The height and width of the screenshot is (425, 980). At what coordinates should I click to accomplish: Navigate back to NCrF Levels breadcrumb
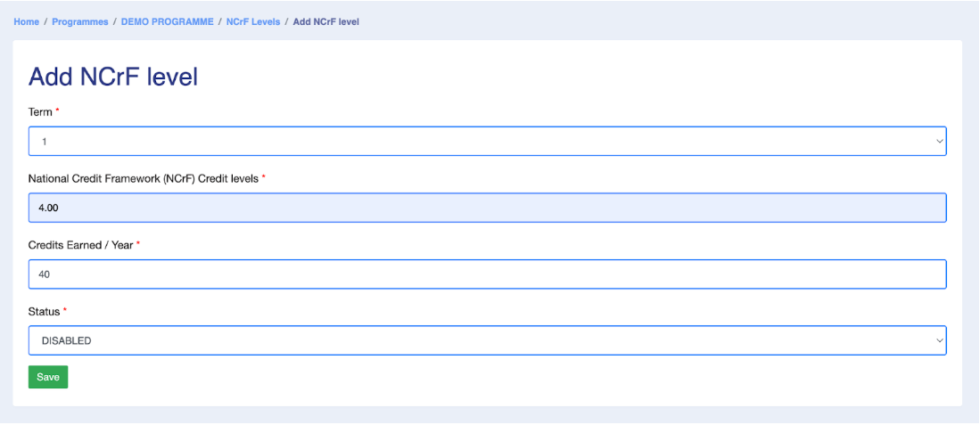252,21
